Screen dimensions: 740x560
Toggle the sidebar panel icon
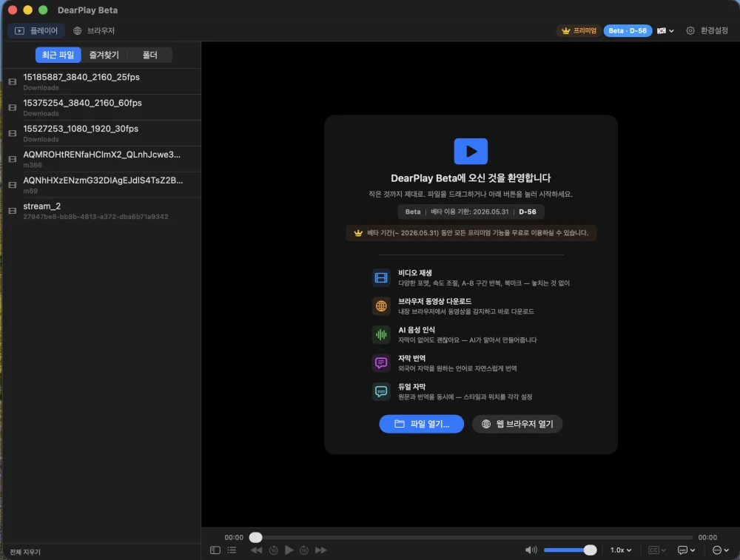click(x=215, y=550)
